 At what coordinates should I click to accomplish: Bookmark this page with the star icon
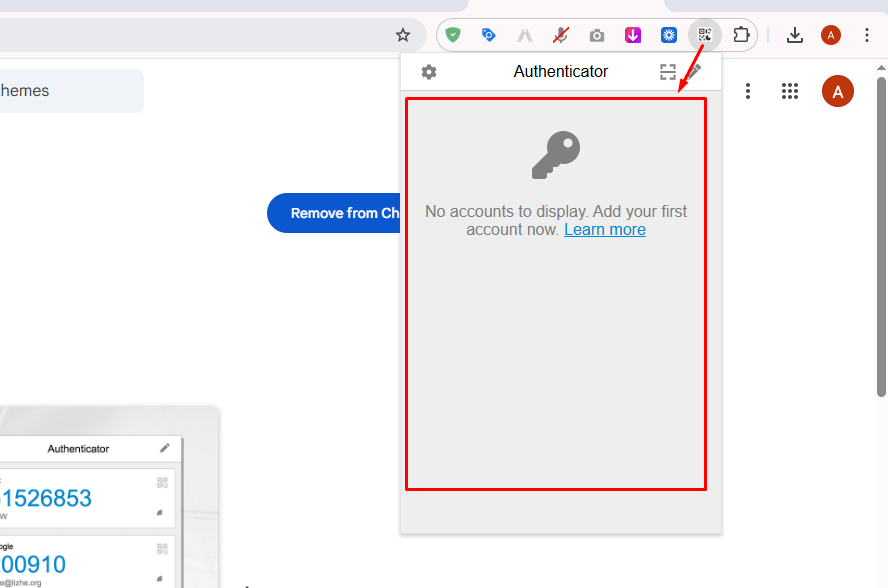pyautogui.click(x=403, y=35)
